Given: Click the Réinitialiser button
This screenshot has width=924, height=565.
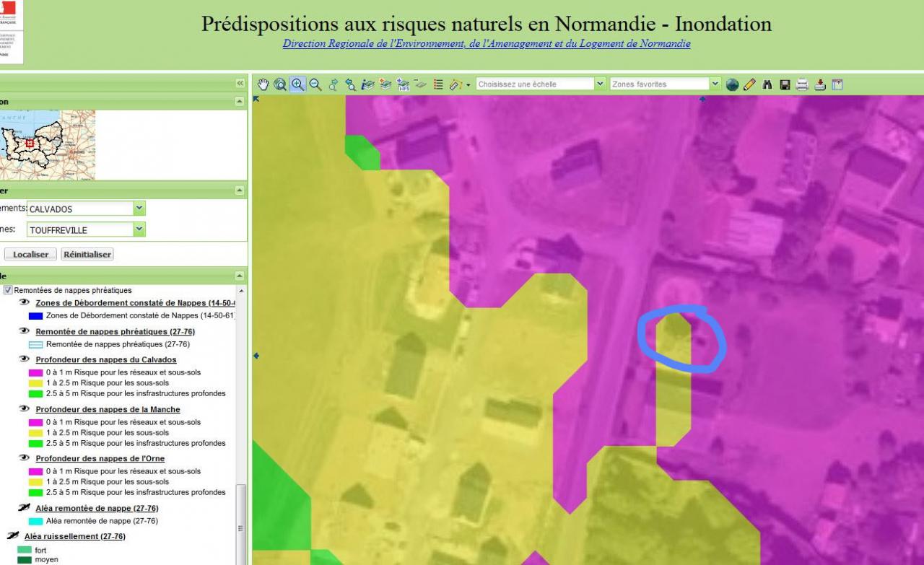Looking at the screenshot, I should [x=87, y=255].
